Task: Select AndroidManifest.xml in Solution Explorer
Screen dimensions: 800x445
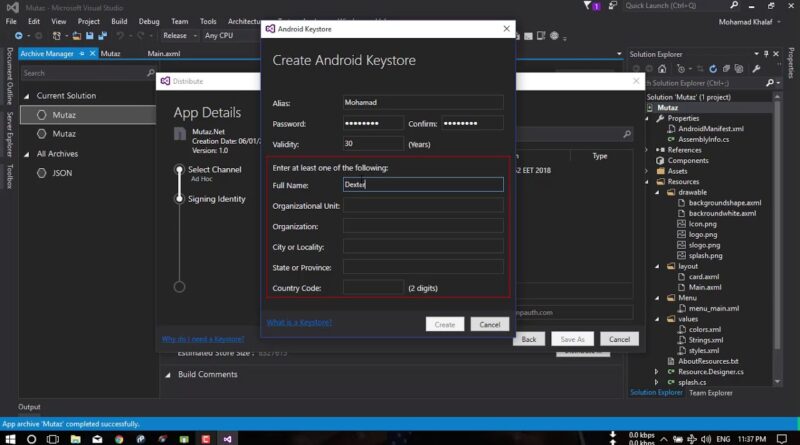Action: (x=711, y=129)
